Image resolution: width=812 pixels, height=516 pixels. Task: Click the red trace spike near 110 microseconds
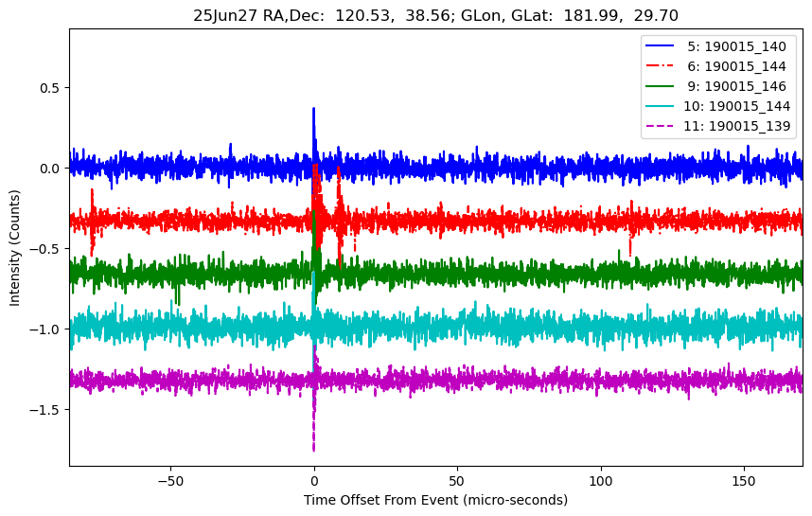[630, 228]
